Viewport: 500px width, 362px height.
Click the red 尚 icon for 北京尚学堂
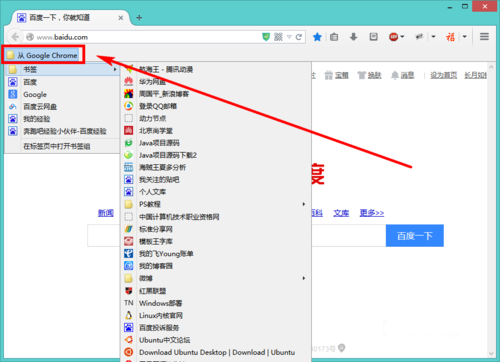point(128,130)
